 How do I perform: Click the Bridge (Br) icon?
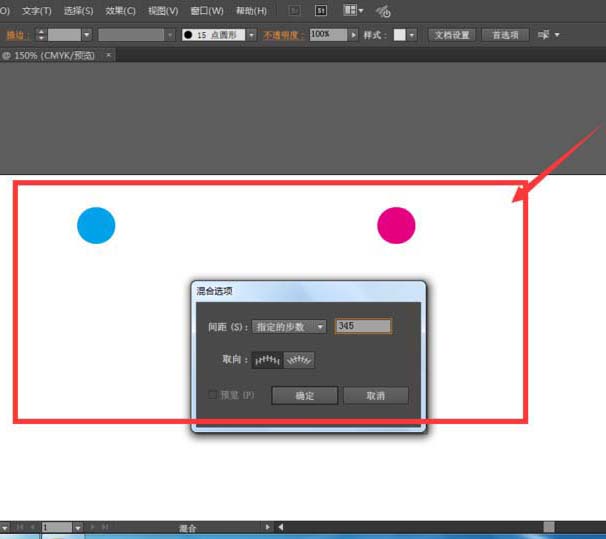294,11
